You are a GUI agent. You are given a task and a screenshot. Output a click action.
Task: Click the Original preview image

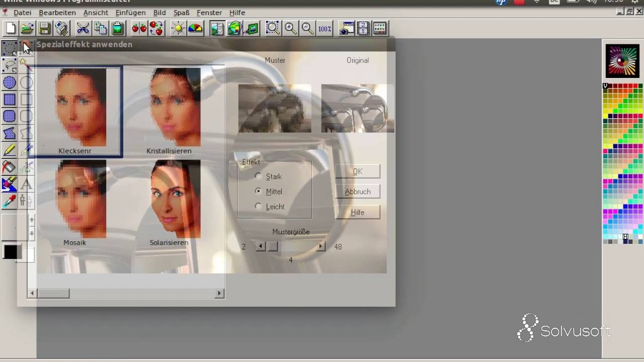pos(358,108)
